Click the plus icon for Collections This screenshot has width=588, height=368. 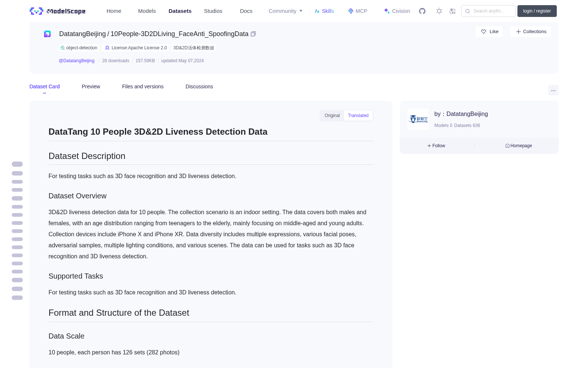click(x=519, y=32)
